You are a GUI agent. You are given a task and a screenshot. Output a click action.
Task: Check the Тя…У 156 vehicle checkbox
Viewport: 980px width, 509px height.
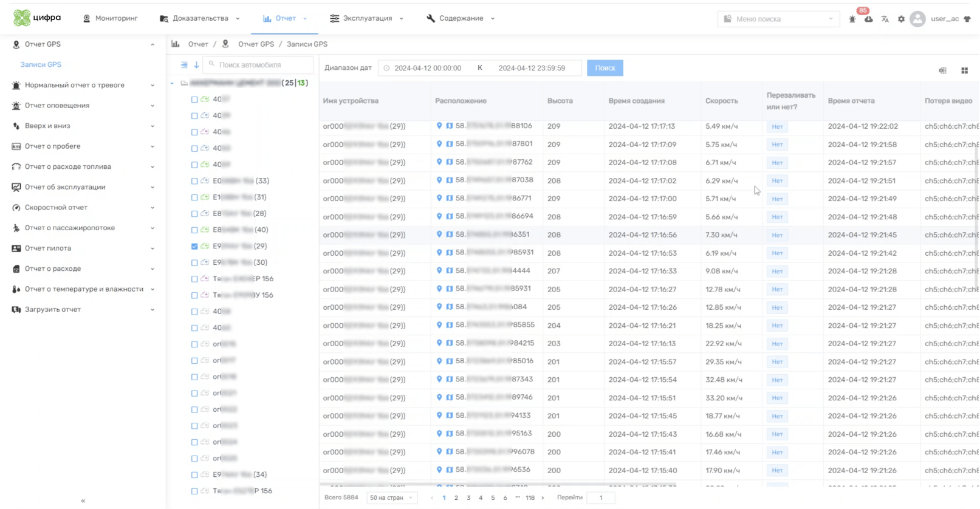[194, 295]
